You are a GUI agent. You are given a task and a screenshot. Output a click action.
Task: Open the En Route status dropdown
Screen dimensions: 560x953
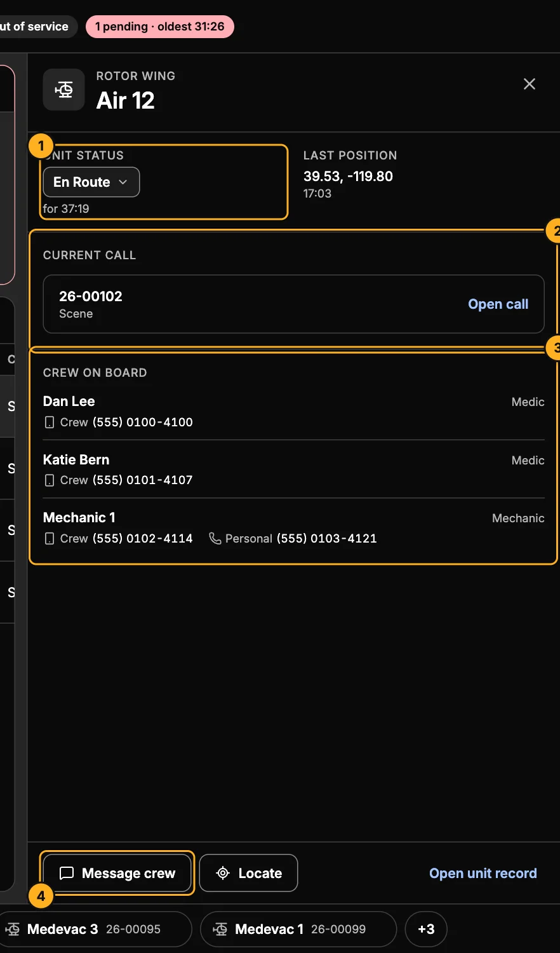point(91,182)
